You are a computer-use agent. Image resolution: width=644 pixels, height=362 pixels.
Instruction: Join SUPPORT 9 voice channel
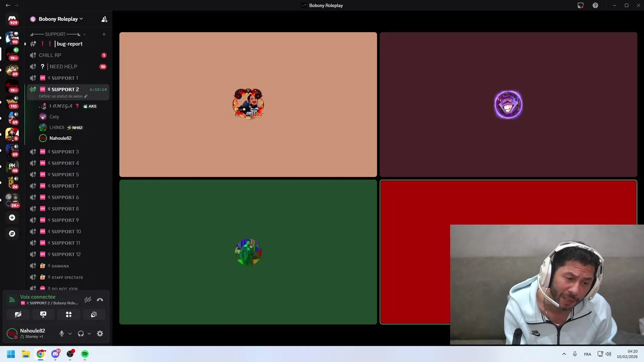68,220
